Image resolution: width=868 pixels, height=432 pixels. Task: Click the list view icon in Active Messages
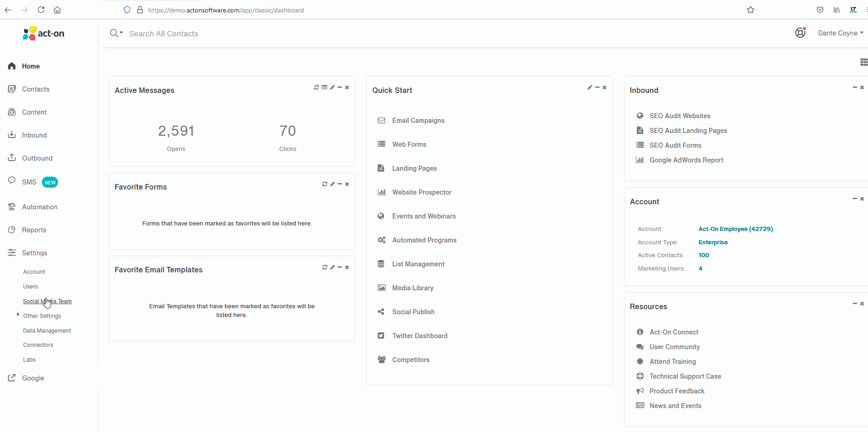325,87
